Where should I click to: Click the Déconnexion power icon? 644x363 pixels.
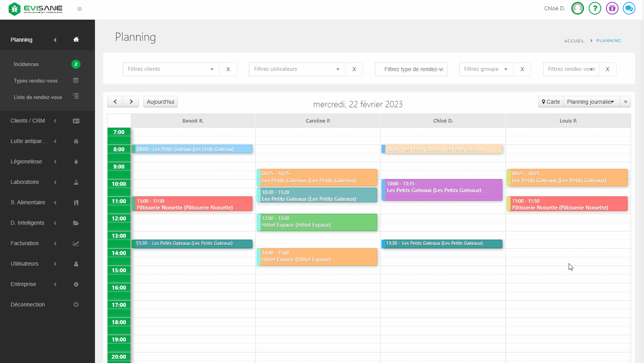[x=76, y=304]
